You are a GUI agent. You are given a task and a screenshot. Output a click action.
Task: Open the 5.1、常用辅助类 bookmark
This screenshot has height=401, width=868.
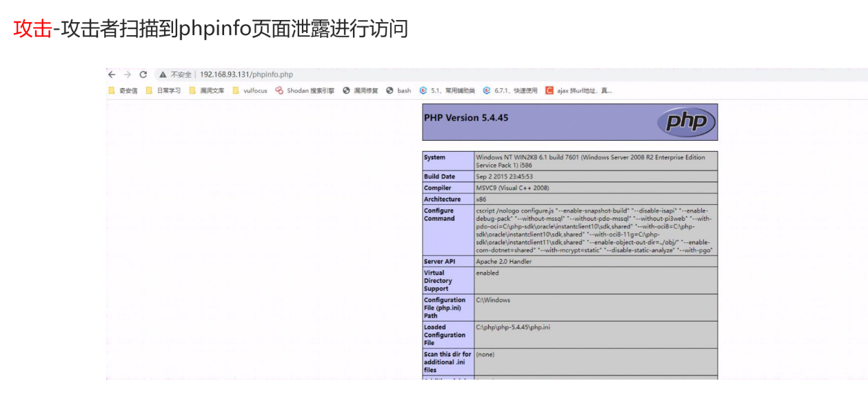(447, 90)
